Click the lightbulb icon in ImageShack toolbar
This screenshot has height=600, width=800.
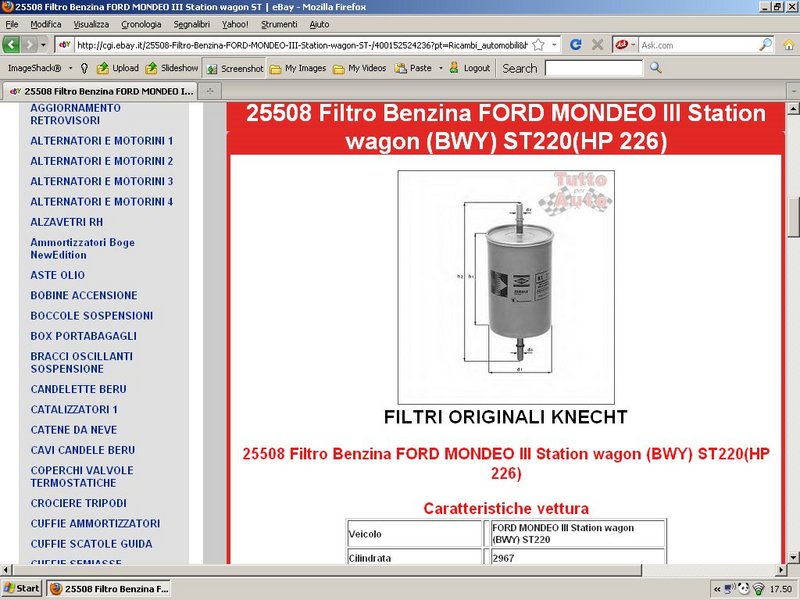[85, 68]
